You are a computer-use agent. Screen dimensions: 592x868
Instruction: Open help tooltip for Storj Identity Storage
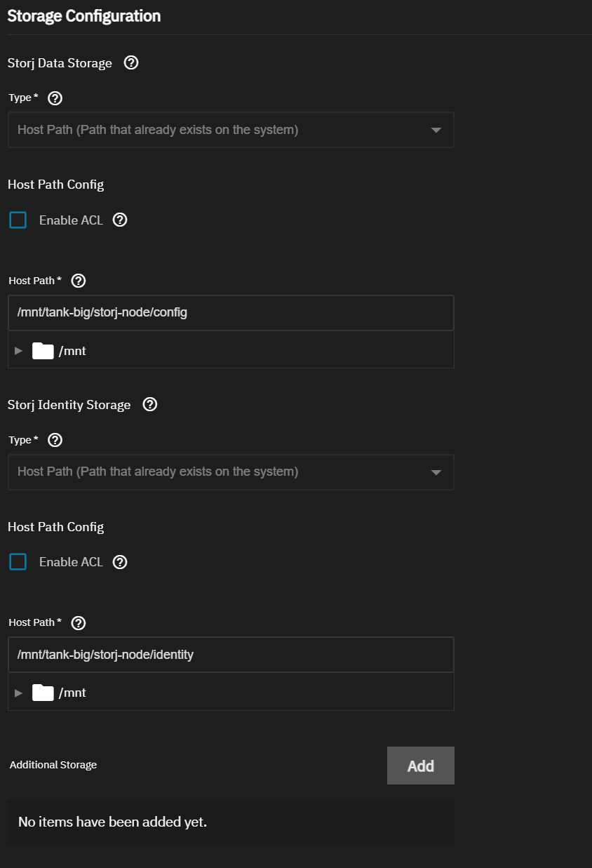[x=149, y=405]
